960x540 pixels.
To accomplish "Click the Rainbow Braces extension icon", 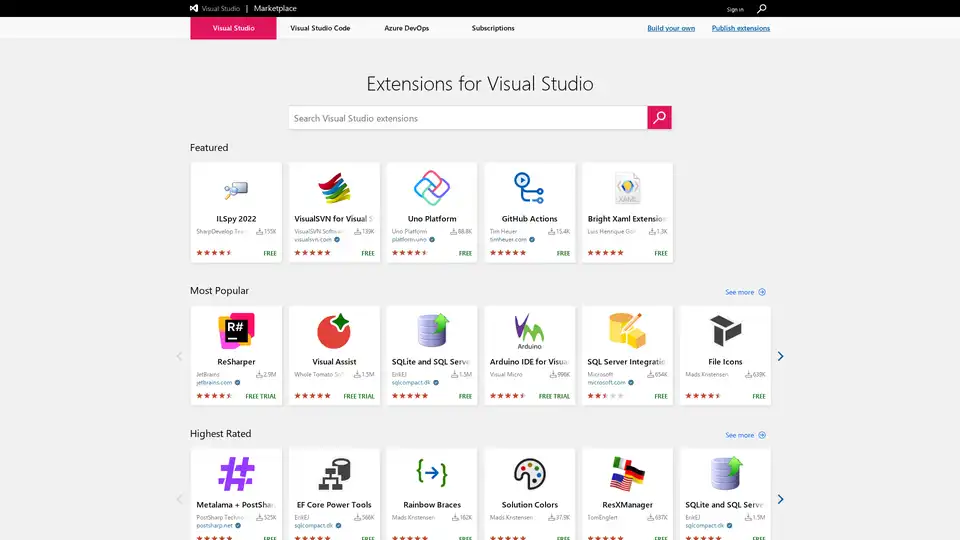I will (x=432, y=473).
